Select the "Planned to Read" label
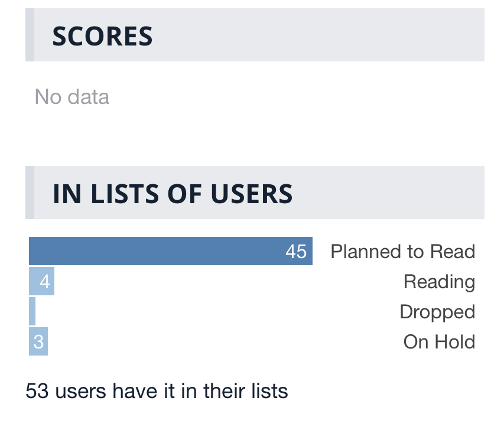This screenshot has height=427, width=504. pos(402,252)
